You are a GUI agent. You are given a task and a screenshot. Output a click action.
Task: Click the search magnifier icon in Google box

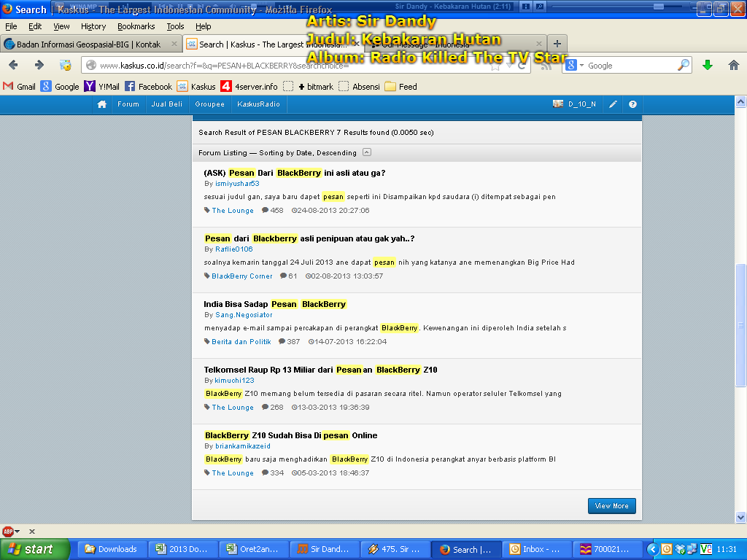pyautogui.click(x=683, y=65)
